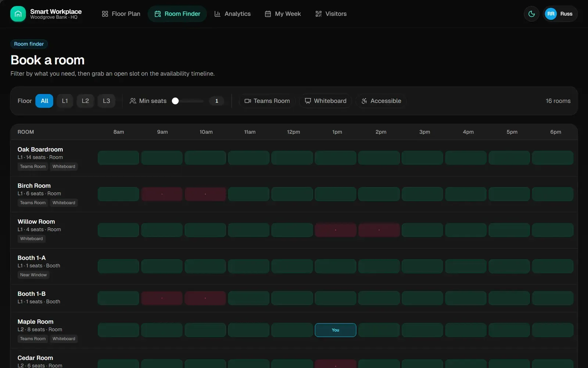Viewport: 588px width, 368px height.
Task: Book Booth 1-A 5pm slot
Action: point(509,266)
